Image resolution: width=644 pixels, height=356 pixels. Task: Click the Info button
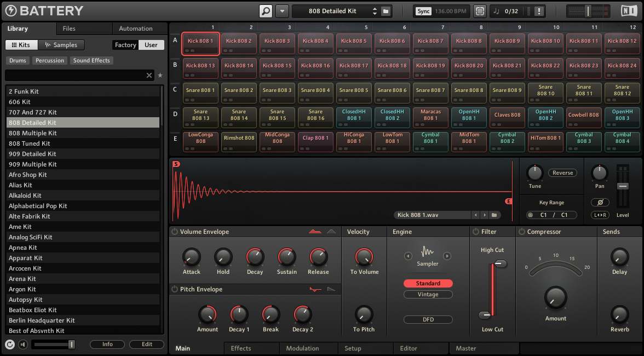(x=107, y=344)
